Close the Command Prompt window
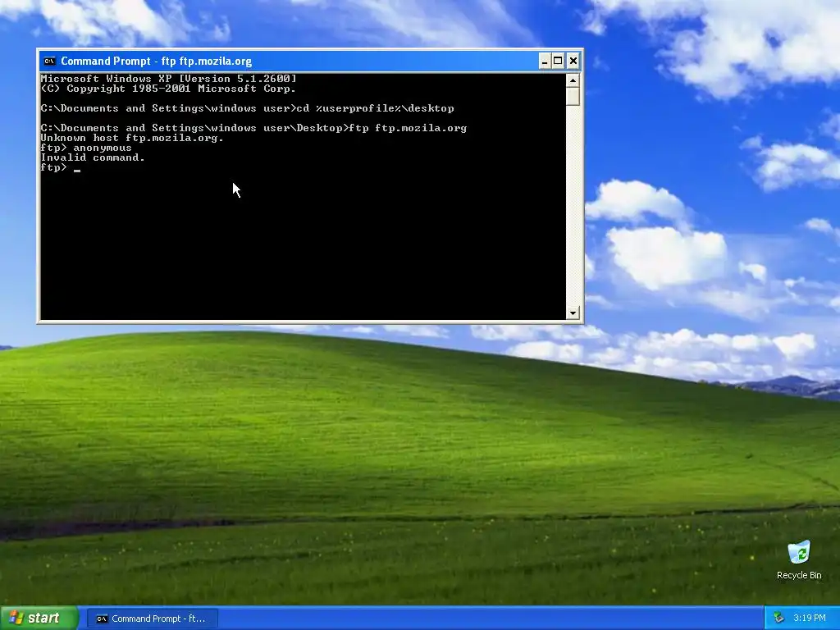 573,61
